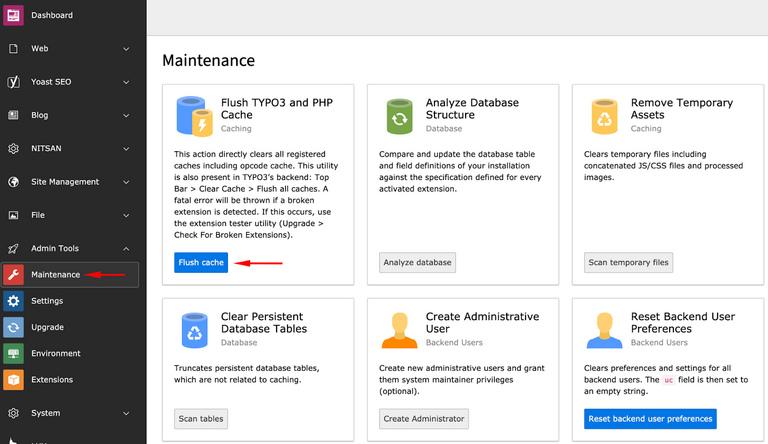The image size is (768, 444).
Task: Expand the System module group
Action: 126,413
